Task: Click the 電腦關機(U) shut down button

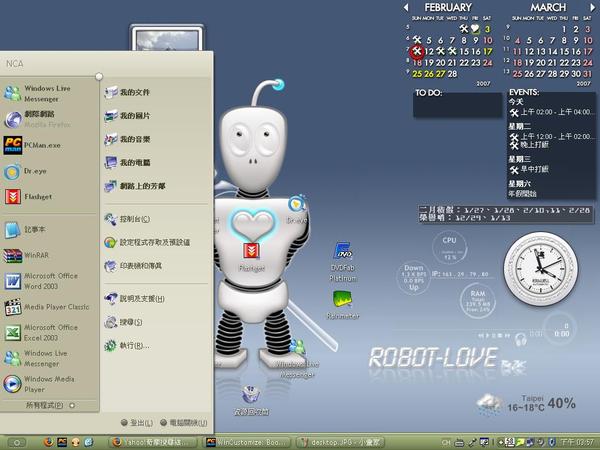Action: [184, 422]
